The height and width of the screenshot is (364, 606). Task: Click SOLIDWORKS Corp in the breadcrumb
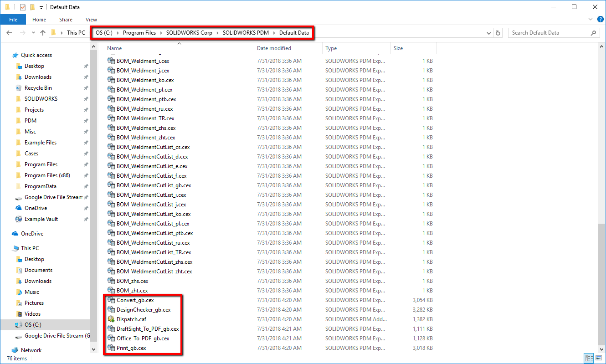tap(190, 33)
